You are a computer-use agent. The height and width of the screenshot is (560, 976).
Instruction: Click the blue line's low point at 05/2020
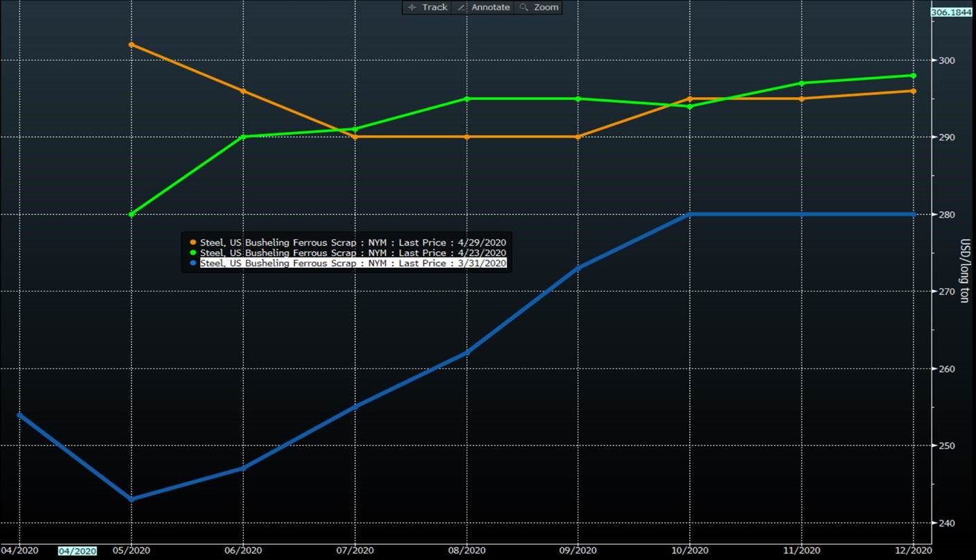click(131, 499)
